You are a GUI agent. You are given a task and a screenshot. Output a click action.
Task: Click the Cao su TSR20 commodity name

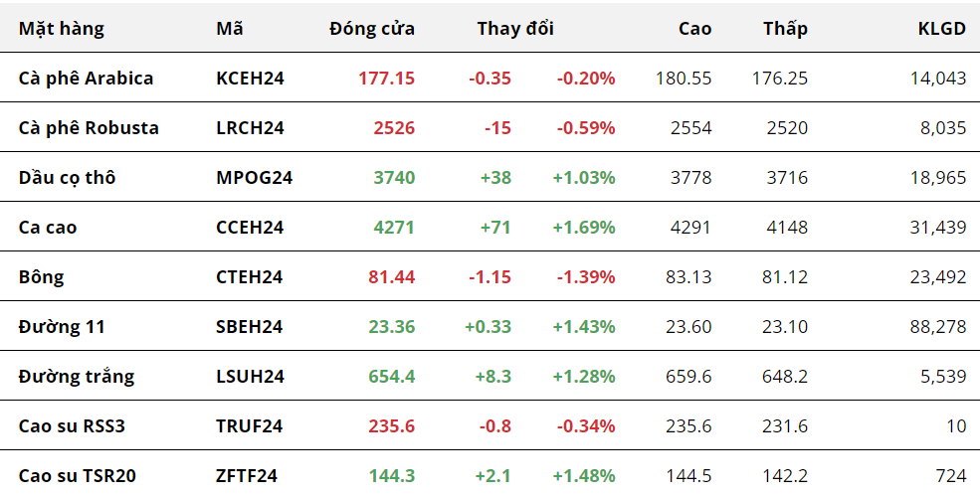78,476
